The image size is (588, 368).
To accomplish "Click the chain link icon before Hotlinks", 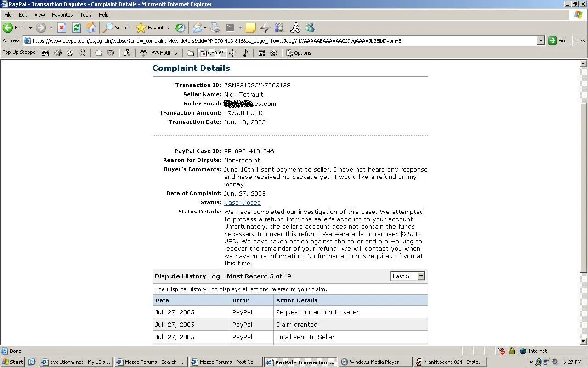I will 143,53.
